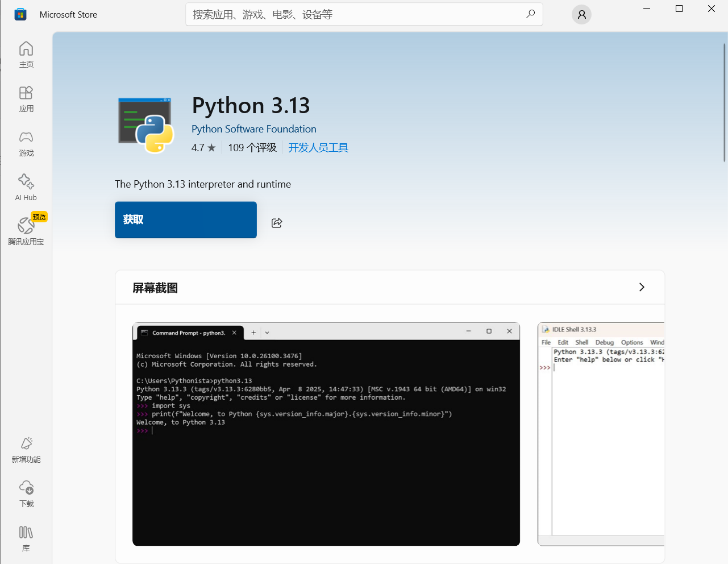Click the 109 个评级 ratings count
Screen dimensions: 728x564
pos(252,147)
